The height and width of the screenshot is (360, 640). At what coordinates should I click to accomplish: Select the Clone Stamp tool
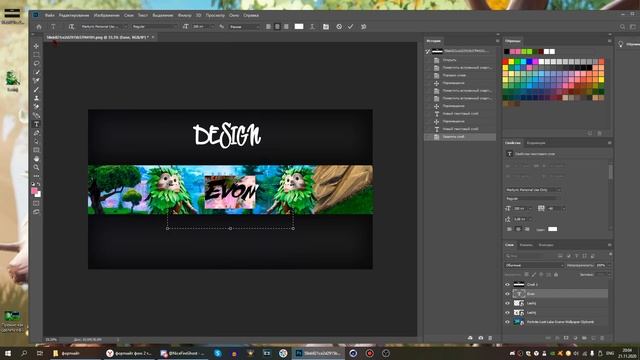point(36,98)
